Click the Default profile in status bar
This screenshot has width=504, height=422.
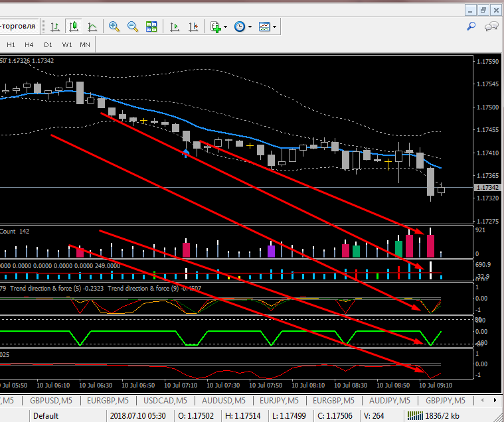click(x=46, y=416)
